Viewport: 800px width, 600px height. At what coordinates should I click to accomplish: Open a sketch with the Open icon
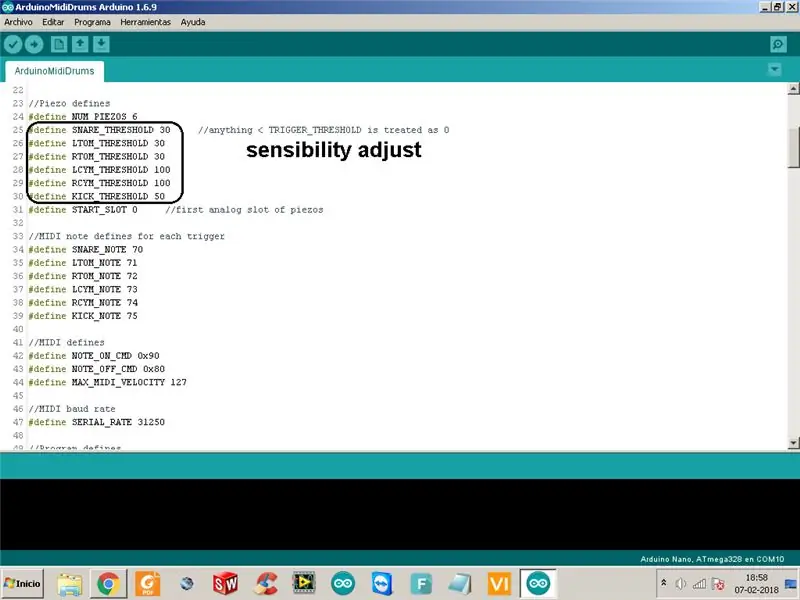(x=80, y=45)
